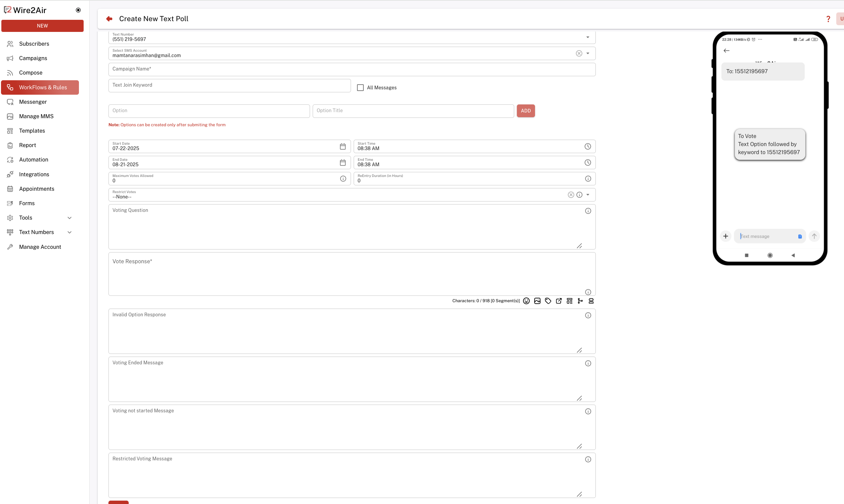Click the ADD option button
Image resolution: width=844 pixels, height=504 pixels.
[x=525, y=111]
